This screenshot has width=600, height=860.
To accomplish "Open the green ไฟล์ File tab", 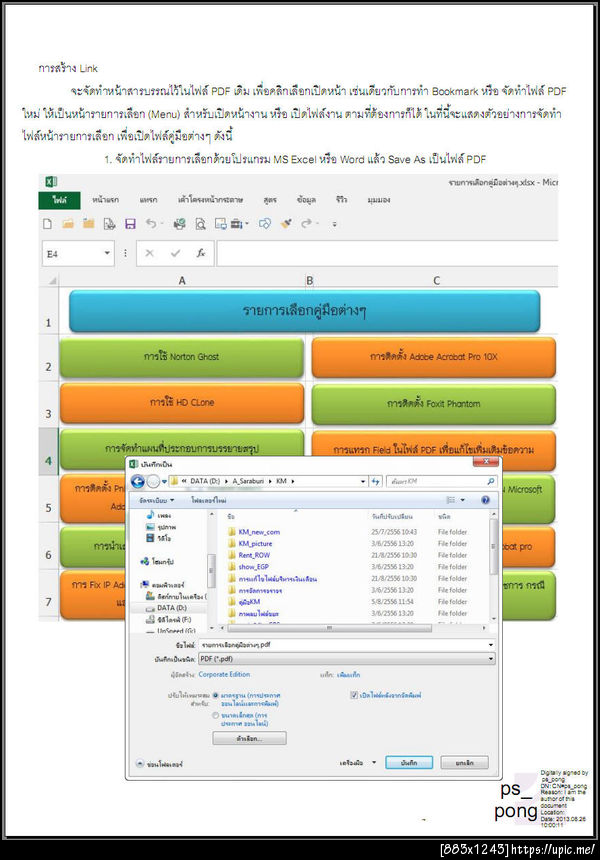I will (60, 200).
